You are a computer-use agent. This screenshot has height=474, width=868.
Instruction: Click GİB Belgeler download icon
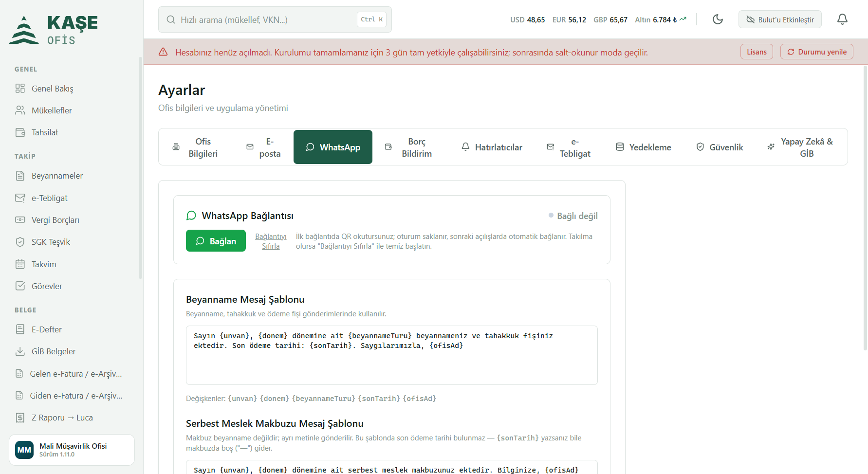point(20,351)
